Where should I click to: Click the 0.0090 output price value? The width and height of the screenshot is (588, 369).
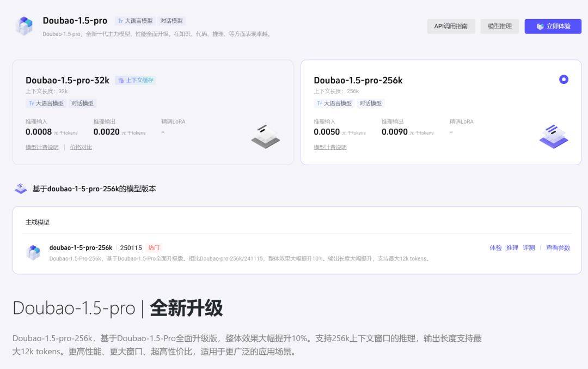click(395, 132)
